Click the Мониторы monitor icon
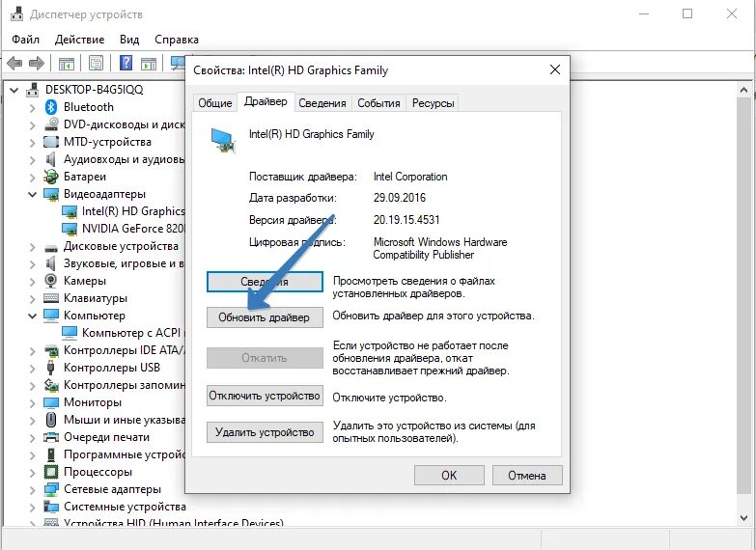This screenshot has width=756, height=550. [x=51, y=402]
